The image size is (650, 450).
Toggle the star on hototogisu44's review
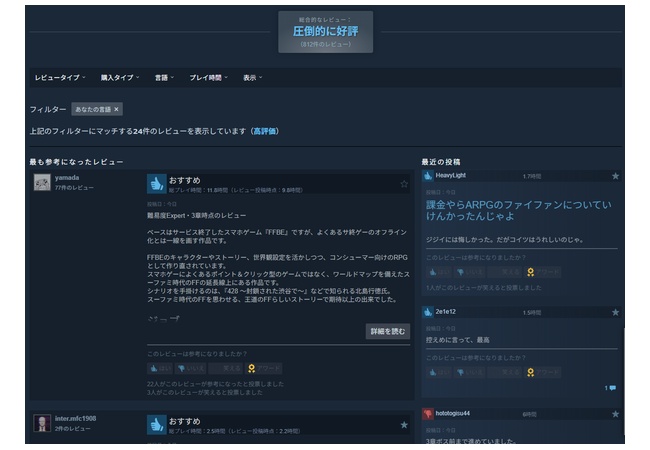615,414
